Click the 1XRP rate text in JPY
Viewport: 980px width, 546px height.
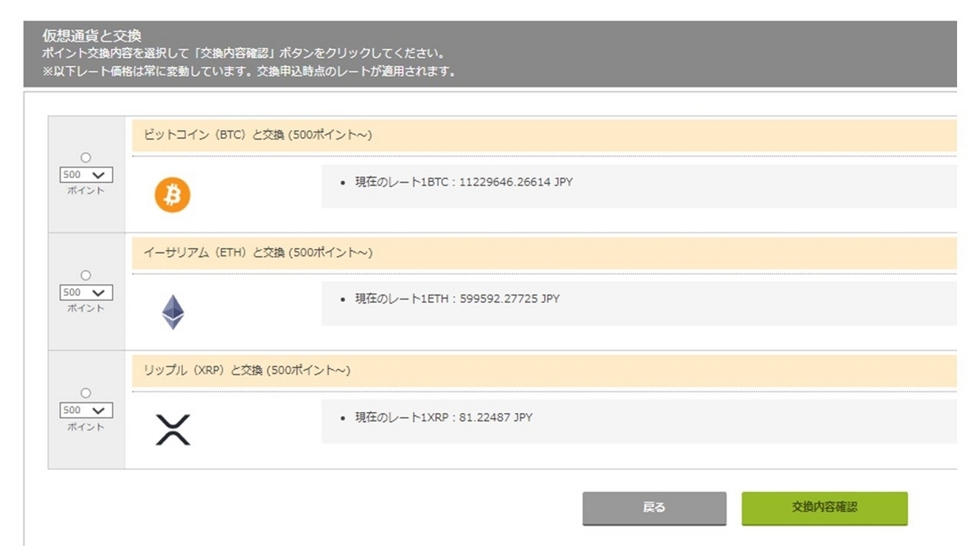point(441,417)
